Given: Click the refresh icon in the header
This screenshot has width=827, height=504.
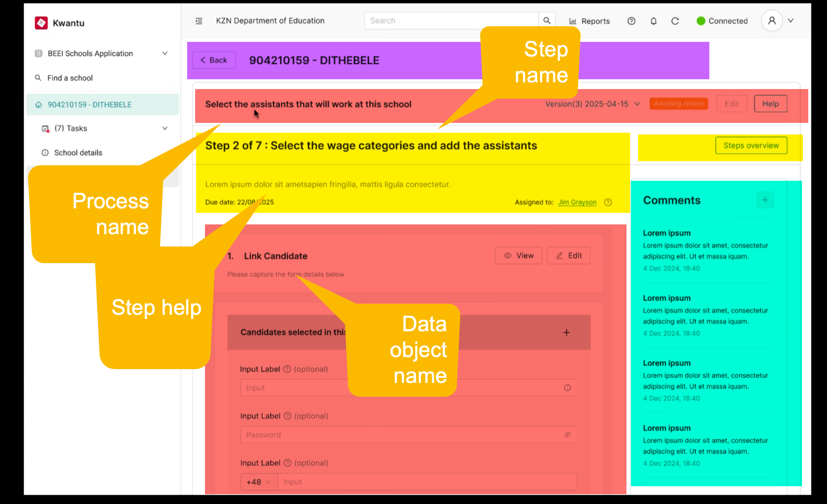Looking at the screenshot, I should point(675,21).
